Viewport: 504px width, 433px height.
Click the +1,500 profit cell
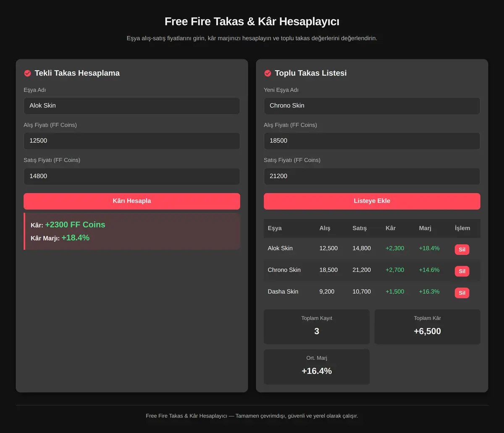(x=395, y=292)
